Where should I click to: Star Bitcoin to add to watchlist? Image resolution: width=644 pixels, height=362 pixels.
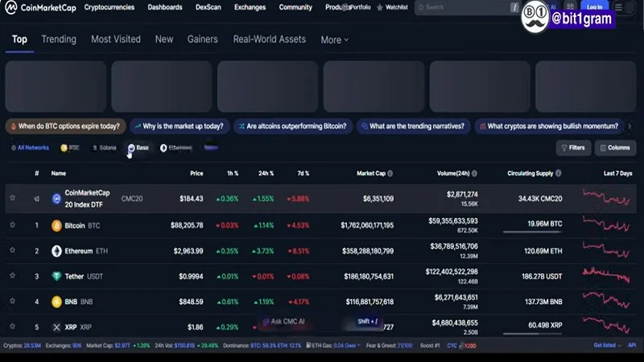click(x=12, y=225)
